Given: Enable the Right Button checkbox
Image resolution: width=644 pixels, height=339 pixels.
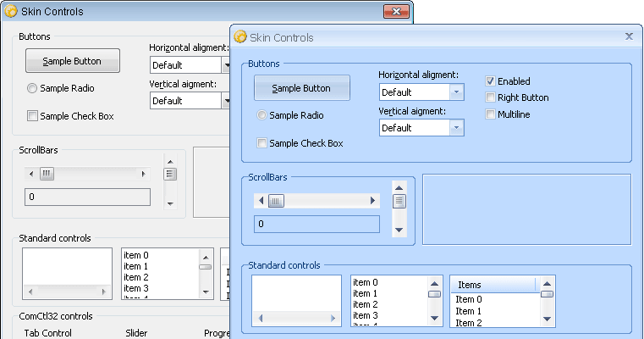Looking at the screenshot, I should (490, 97).
